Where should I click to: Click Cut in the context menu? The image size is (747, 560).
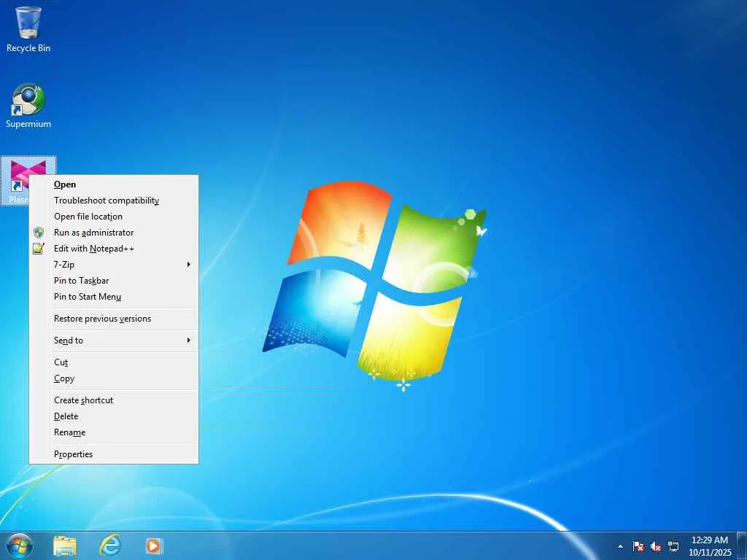(x=113, y=362)
